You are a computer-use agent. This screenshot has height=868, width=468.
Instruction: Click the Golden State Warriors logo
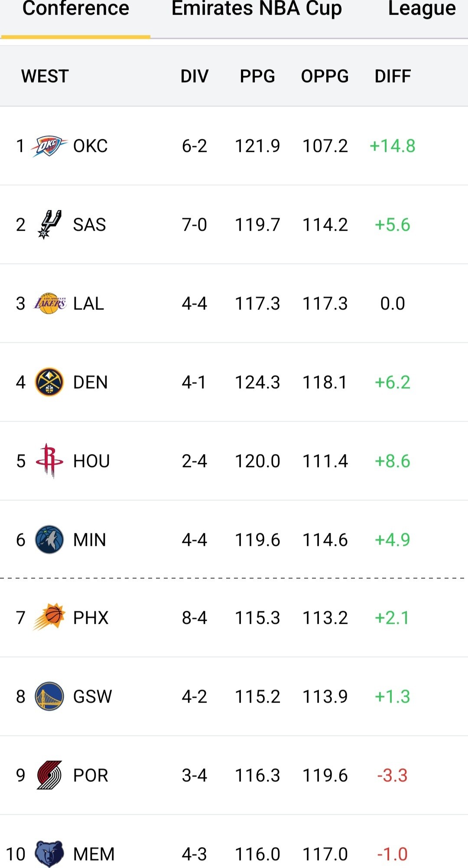(x=49, y=697)
